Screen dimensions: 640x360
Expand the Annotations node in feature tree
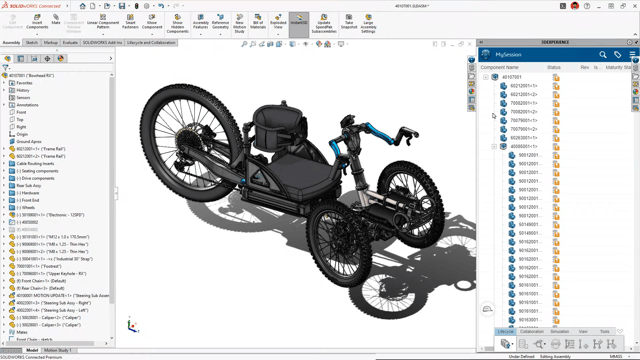(4, 105)
